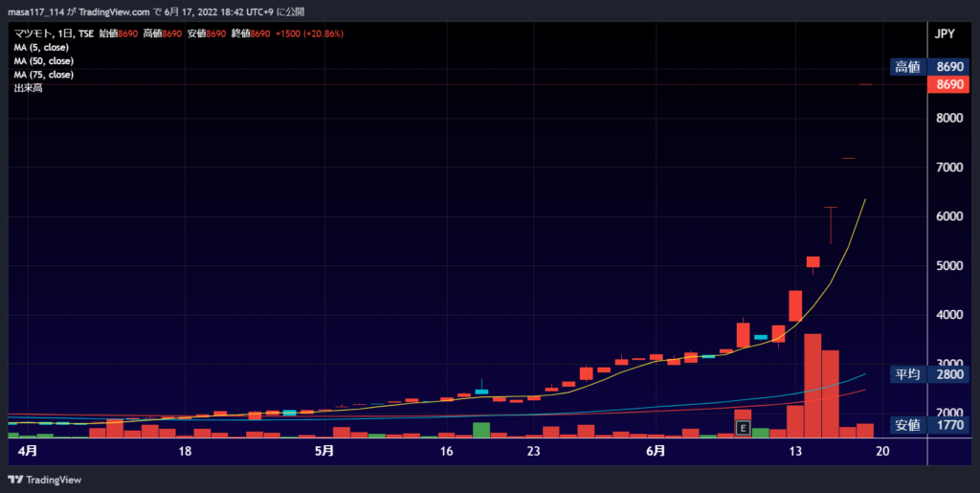Select the 出来高 volume indicator label

click(28, 88)
